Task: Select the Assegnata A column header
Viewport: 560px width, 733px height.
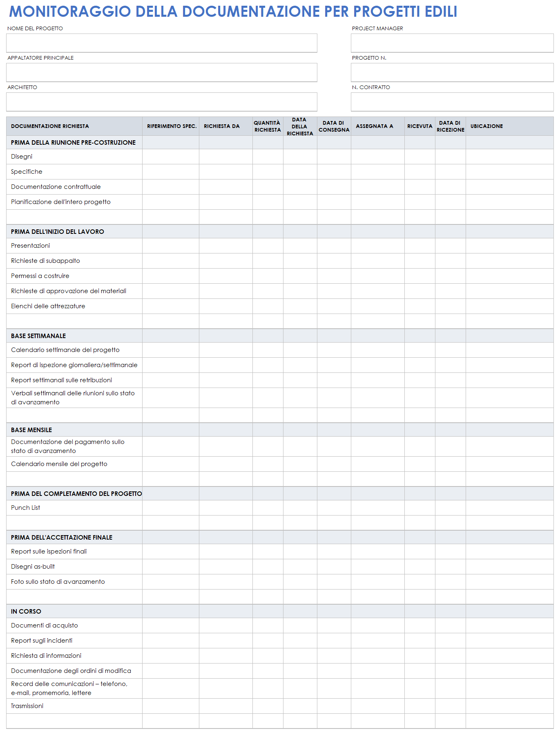Action: tap(378, 126)
